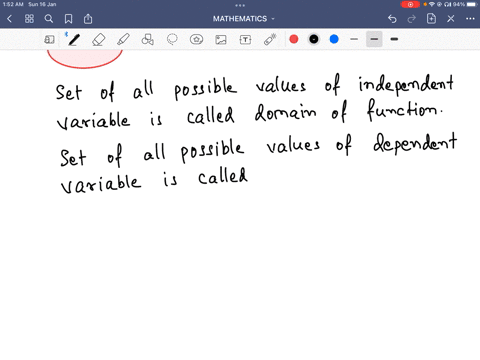The image size is (480, 360).
Task: Open the more options ellipsis menu
Action: click(470, 19)
